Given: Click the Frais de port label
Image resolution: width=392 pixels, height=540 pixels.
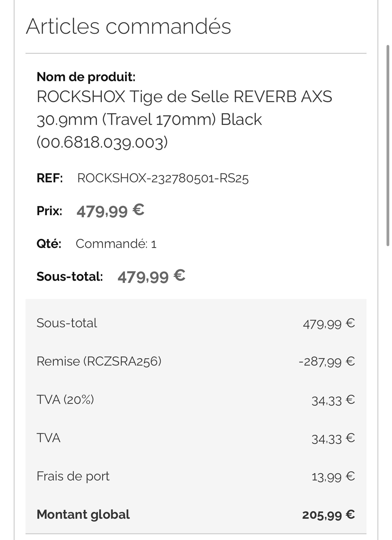Looking at the screenshot, I should [73, 476].
